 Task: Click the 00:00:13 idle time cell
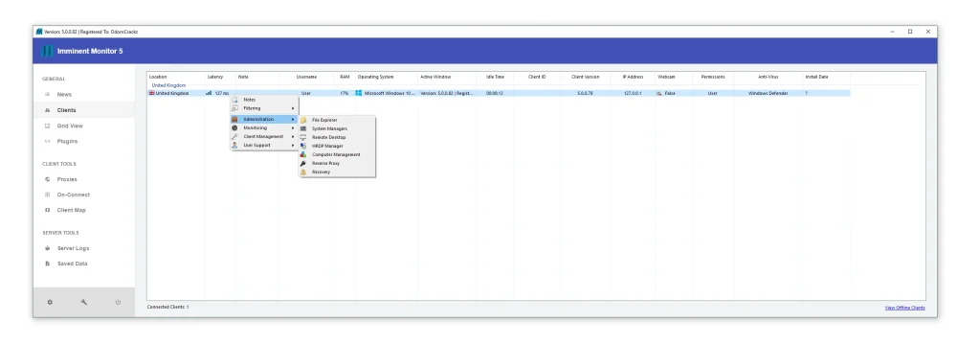pyautogui.click(x=495, y=93)
